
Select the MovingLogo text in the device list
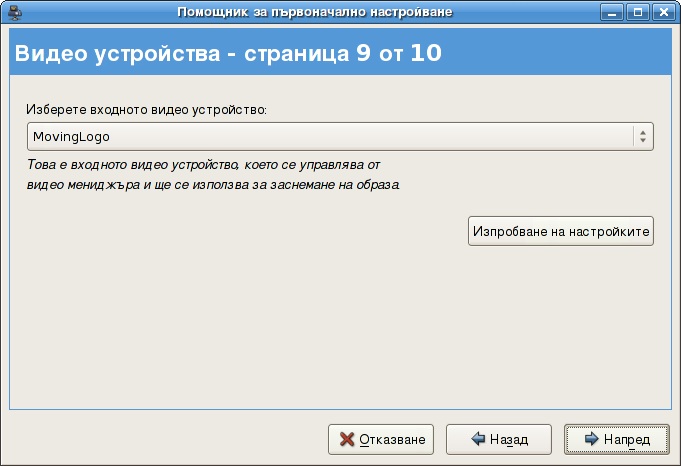coord(71,136)
